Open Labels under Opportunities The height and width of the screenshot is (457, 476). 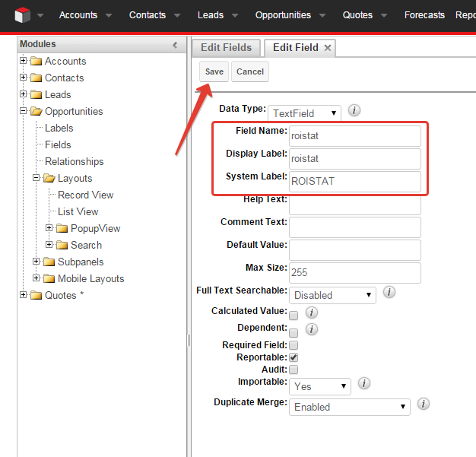[59, 128]
